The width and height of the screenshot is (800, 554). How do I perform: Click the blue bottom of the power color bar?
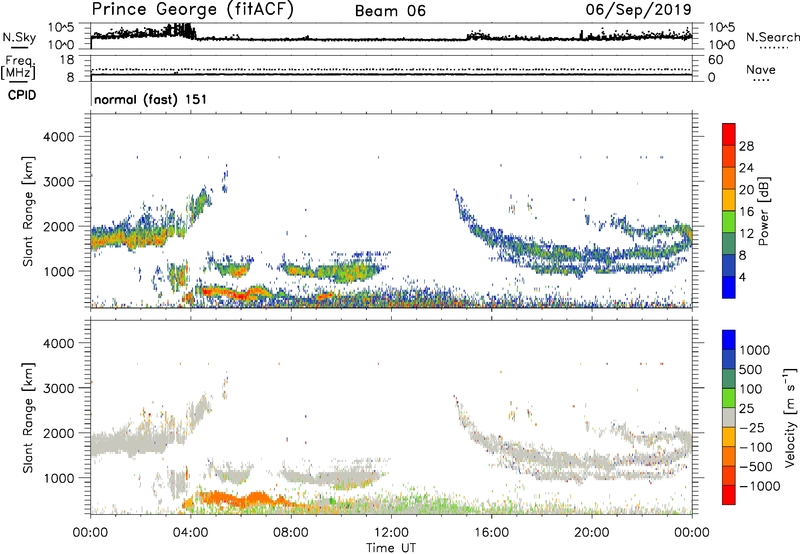click(x=729, y=287)
